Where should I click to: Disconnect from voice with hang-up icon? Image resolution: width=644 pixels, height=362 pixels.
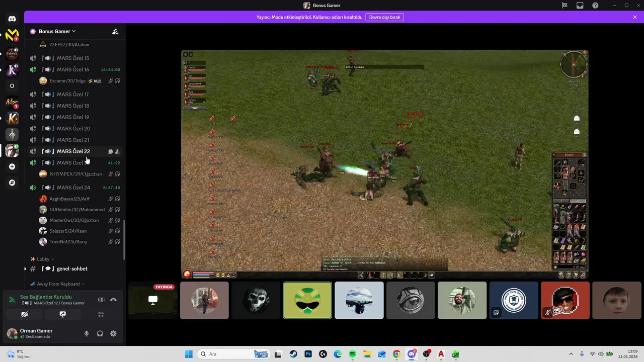coord(113,300)
